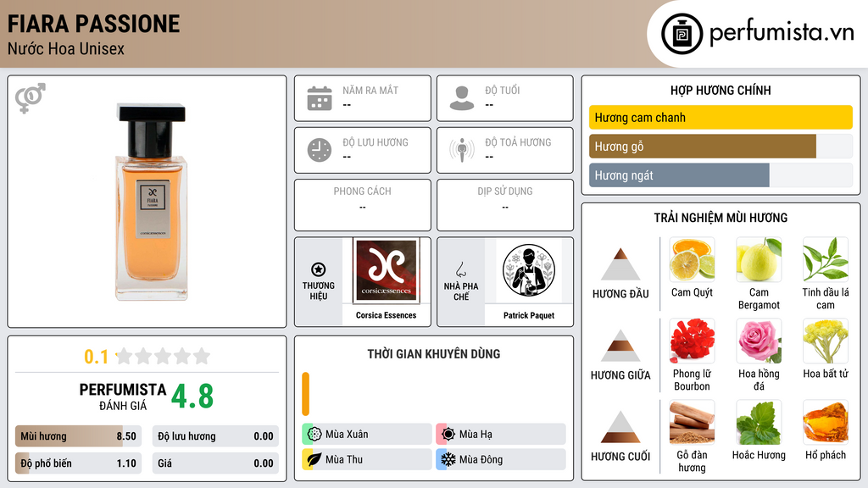Viewport: 868px width, 488px height.
Task: Select the Mùa Xuân season pill
Action: [x=366, y=435]
